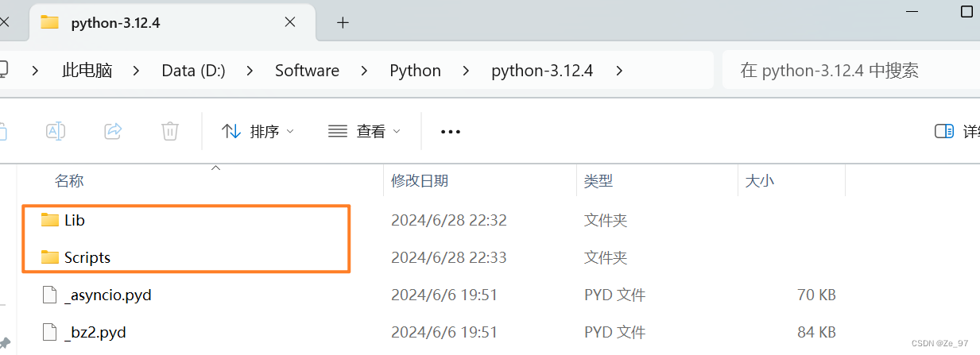Toggle the details pane icon

[x=944, y=131]
